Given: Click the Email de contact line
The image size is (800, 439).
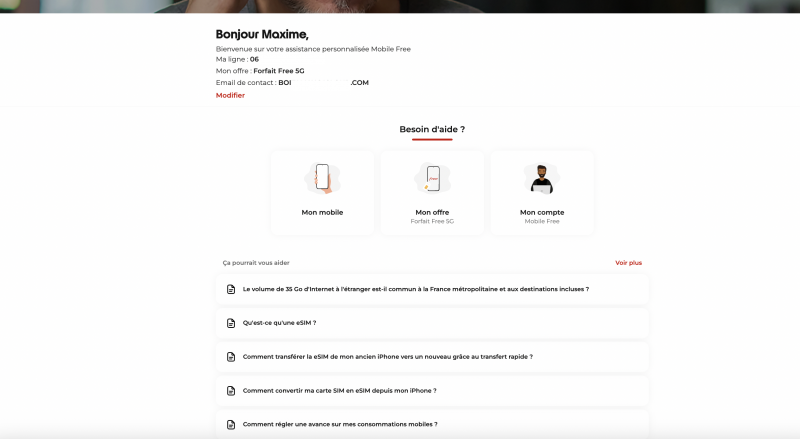Looking at the screenshot, I should (x=292, y=83).
